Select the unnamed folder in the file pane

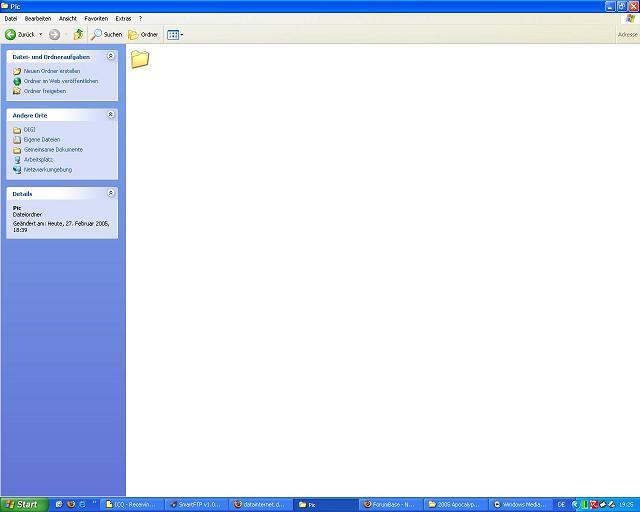[140, 59]
